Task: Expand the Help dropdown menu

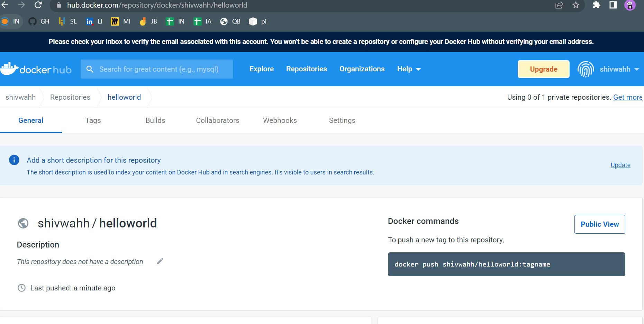Action: tap(409, 69)
